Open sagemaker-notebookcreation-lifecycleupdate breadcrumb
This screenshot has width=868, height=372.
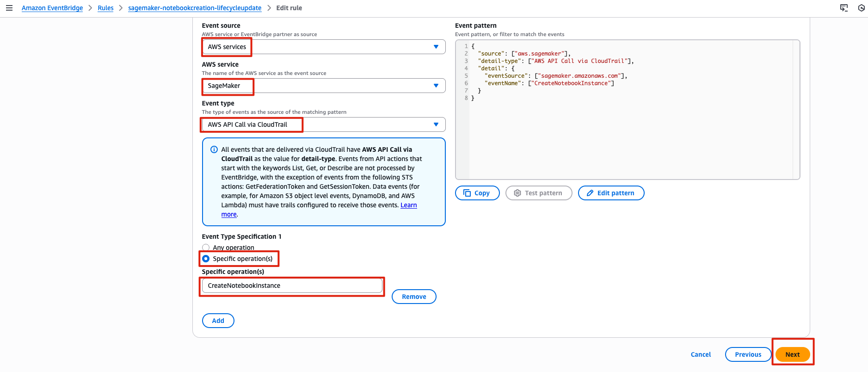195,8
